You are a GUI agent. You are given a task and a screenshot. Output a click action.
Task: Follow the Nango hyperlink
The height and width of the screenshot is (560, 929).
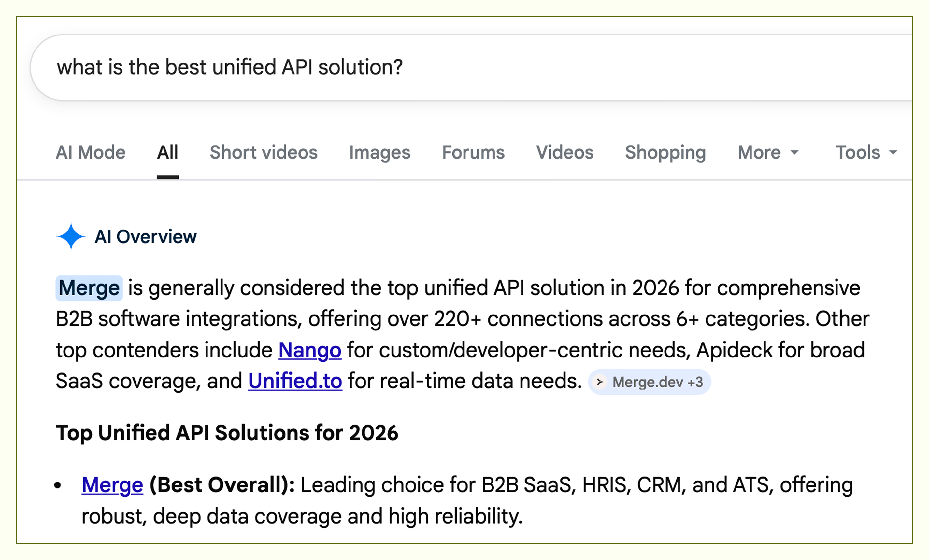(309, 350)
